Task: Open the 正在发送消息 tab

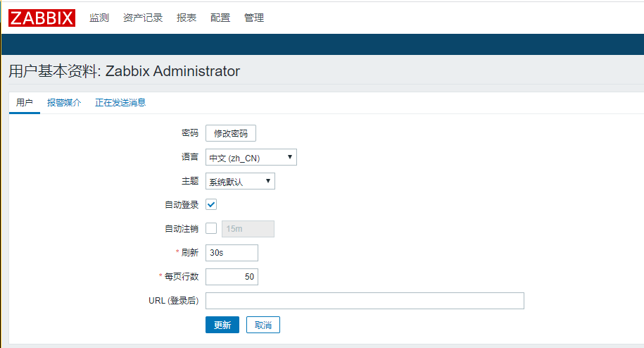Action: (120, 103)
